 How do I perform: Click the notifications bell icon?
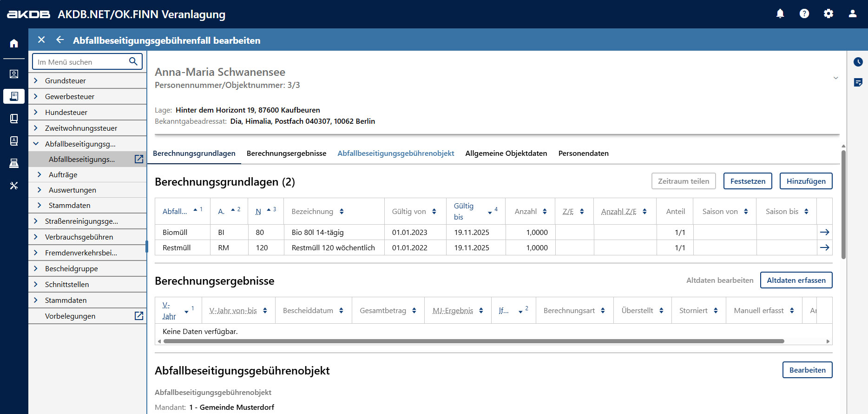[x=780, y=14]
